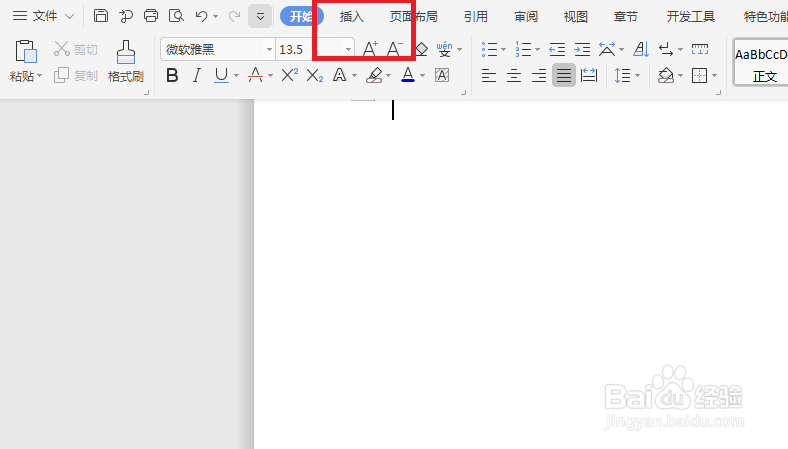Switch to the 开发工具 tab
The height and width of the screenshot is (449, 788).
pyautogui.click(x=691, y=17)
